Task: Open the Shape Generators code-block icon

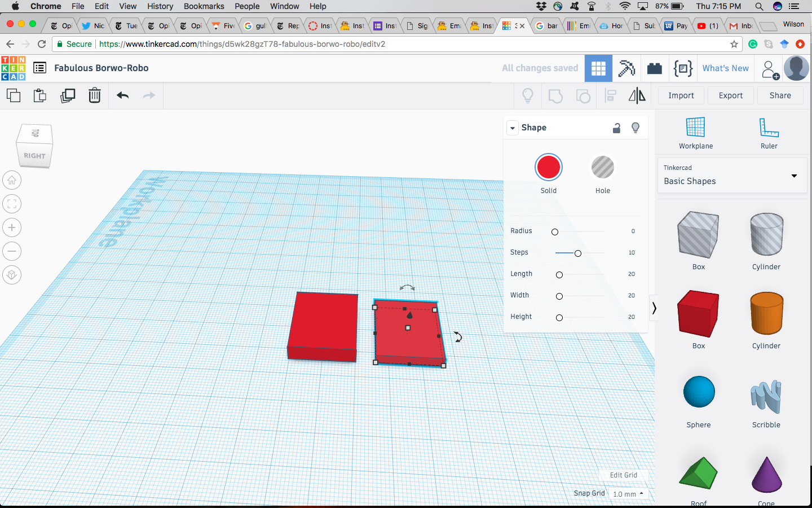Action: click(683, 68)
